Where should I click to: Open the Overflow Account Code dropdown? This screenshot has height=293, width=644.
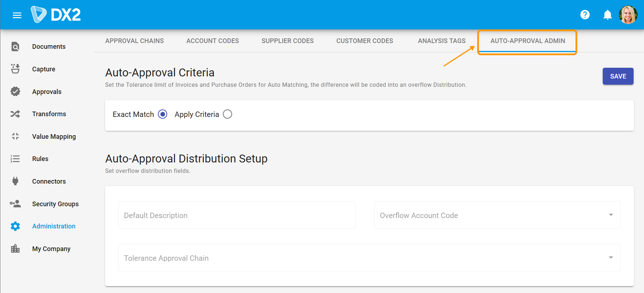click(497, 215)
